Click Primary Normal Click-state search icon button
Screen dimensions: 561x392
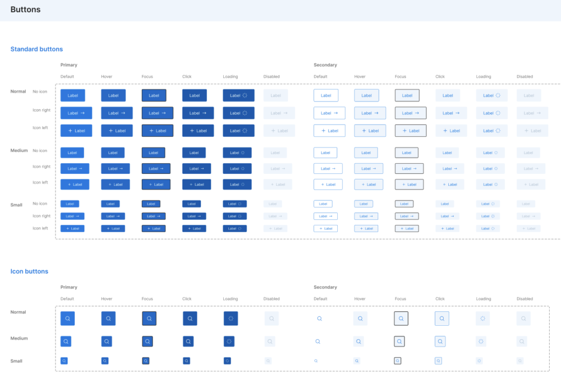(190, 319)
